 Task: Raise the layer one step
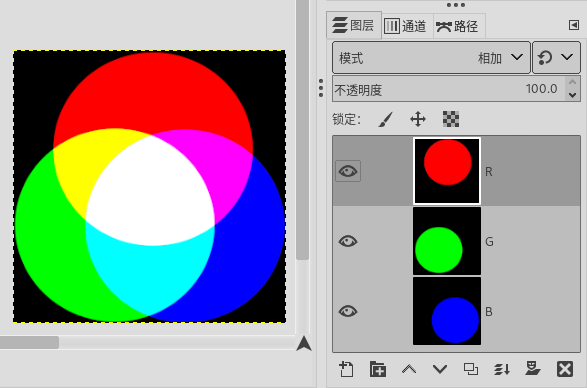(409, 369)
